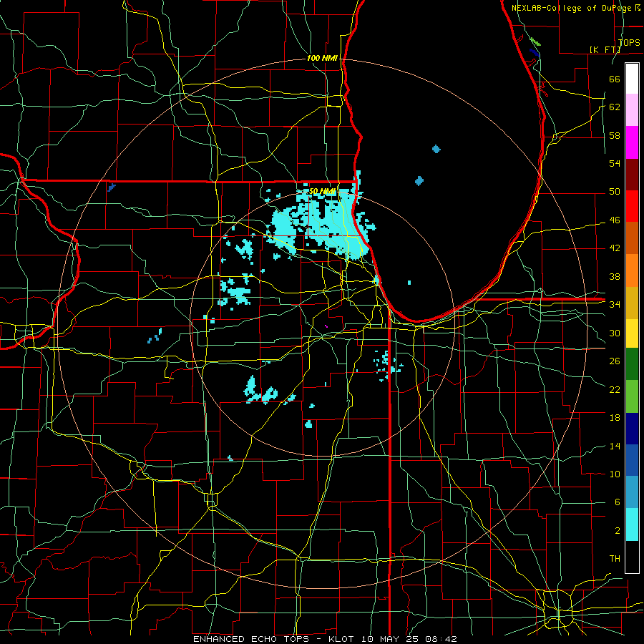Click the light green legend swatch
Image resolution: width=644 pixels, height=644 pixels.
632,396
